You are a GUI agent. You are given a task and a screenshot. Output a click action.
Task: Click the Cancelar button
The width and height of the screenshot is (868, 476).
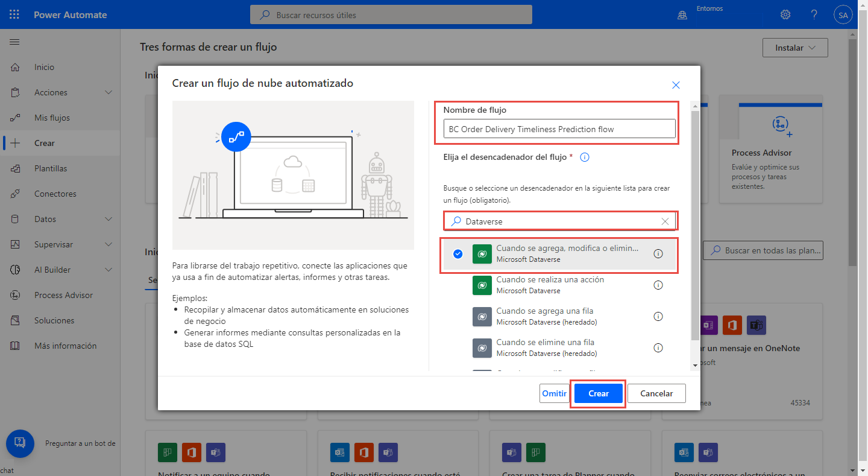(656, 393)
